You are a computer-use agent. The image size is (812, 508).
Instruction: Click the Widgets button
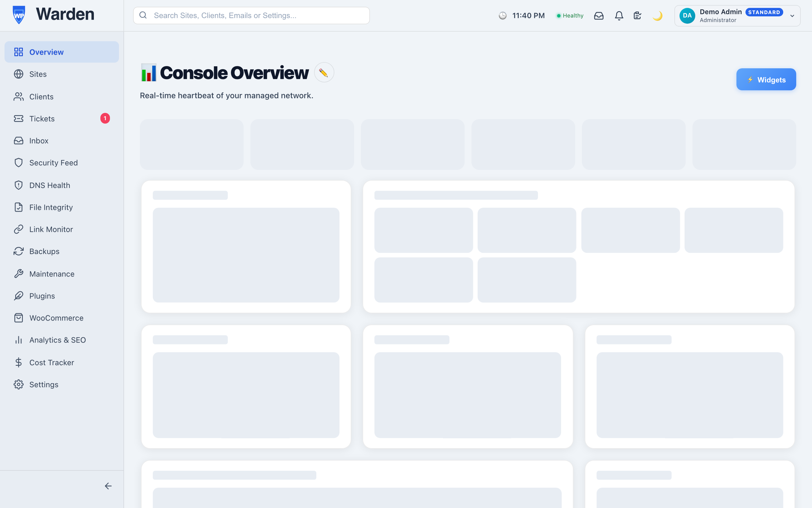766,80
